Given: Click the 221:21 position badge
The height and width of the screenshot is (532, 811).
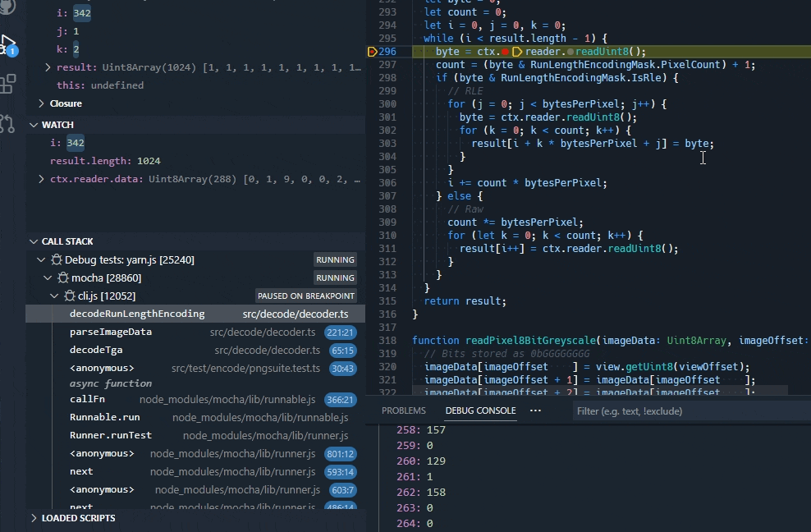Looking at the screenshot, I should click(x=341, y=332).
